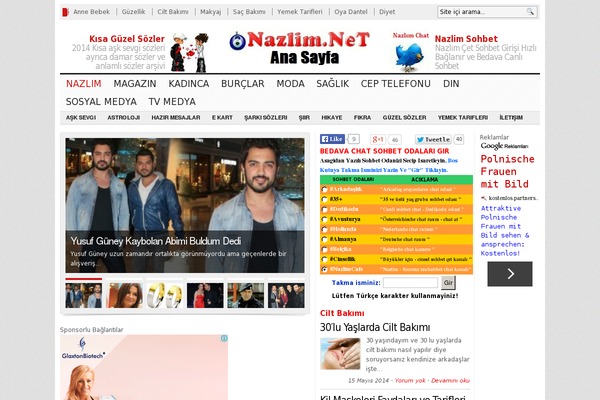The width and height of the screenshot is (600, 400).
Task: Open the Nazlim Sohbet heading link
Action: coord(466,39)
